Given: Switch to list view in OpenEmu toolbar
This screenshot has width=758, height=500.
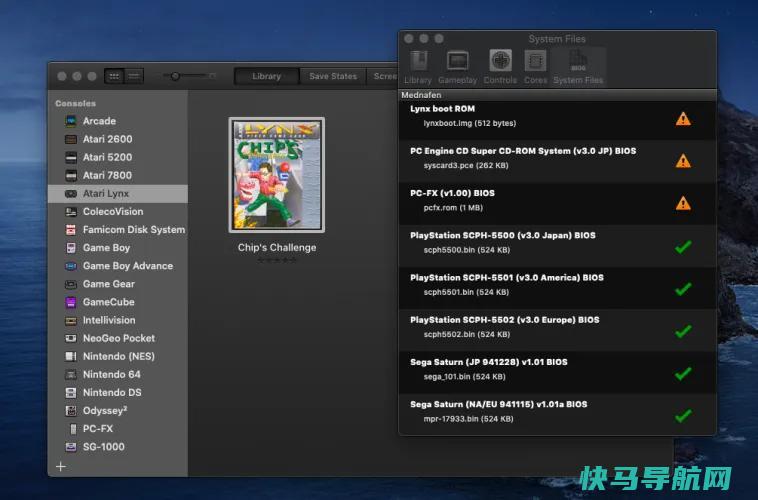Looking at the screenshot, I should [134, 76].
